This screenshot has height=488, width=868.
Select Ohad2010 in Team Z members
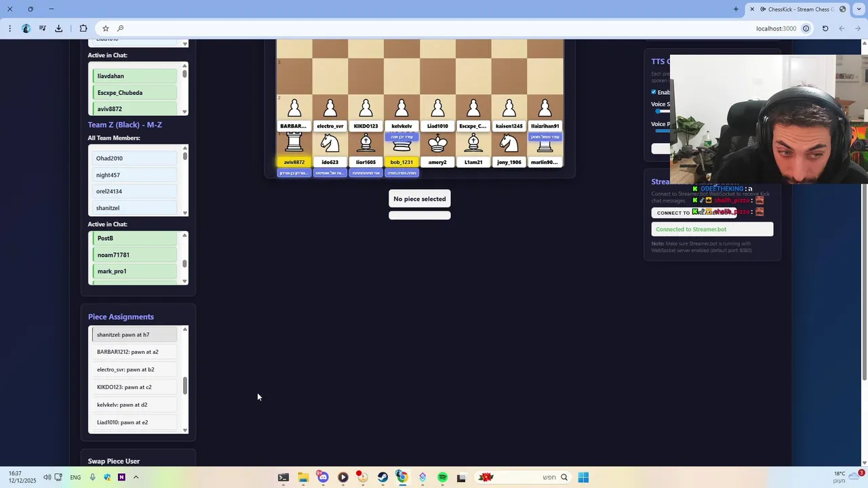point(134,159)
